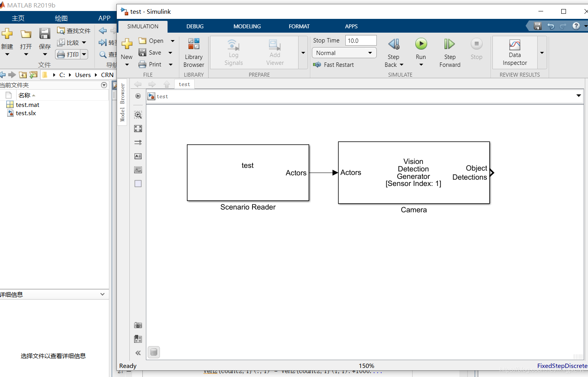
Task: Open the New dropdown arrow in Simulink
Action: tap(127, 65)
